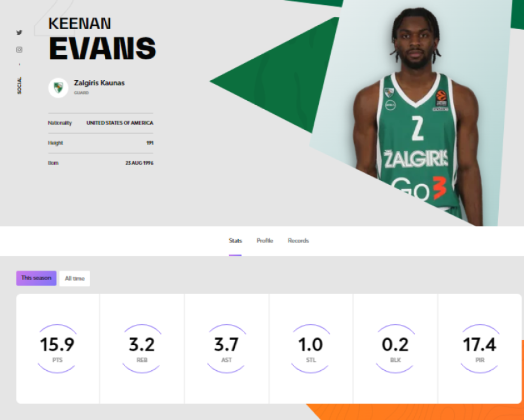Open the Records tab
The image size is (524, 420).
(298, 240)
